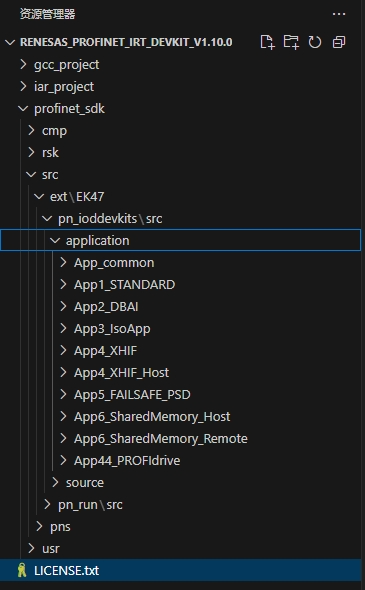Select the App1_STANDARD folder name
The height and width of the screenshot is (590, 365).
(x=125, y=284)
